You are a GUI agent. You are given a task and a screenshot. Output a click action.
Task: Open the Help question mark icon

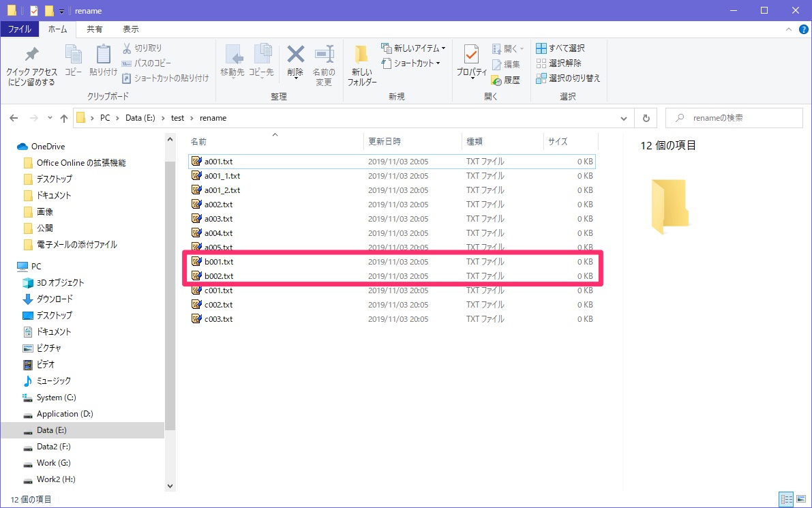[804, 29]
